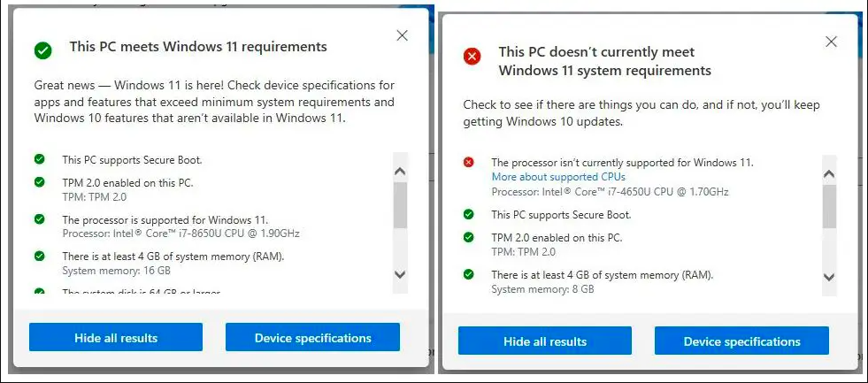The image size is (868, 383).
Task: Click the large green checkmark beside the left dialog title
Action: [x=42, y=50]
